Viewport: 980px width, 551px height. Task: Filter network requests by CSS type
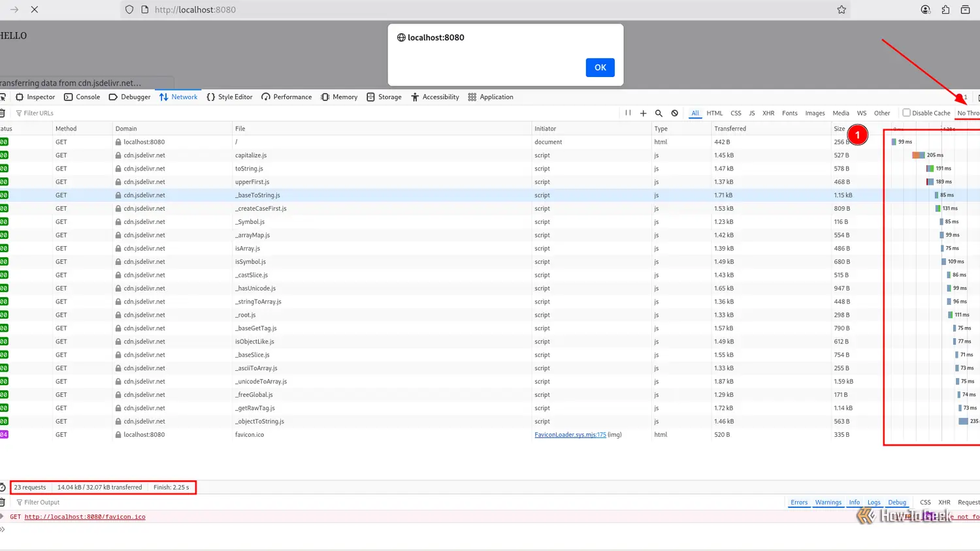tap(736, 113)
